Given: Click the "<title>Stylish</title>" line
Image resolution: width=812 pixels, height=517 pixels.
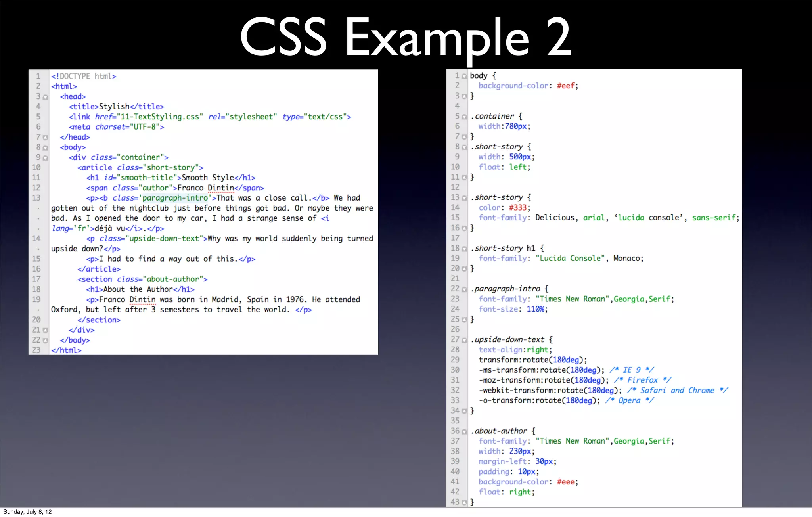Looking at the screenshot, I should [x=116, y=107].
